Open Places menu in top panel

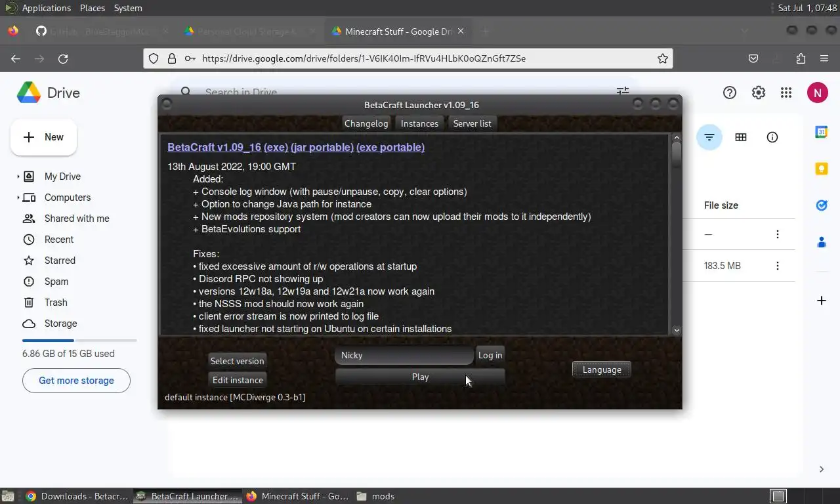pyautogui.click(x=93, y=8)
